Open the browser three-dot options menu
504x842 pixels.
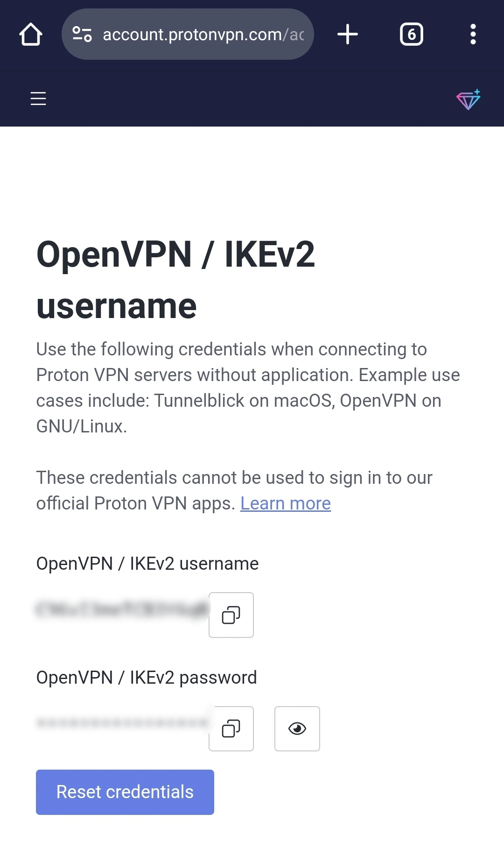(473, 34)
